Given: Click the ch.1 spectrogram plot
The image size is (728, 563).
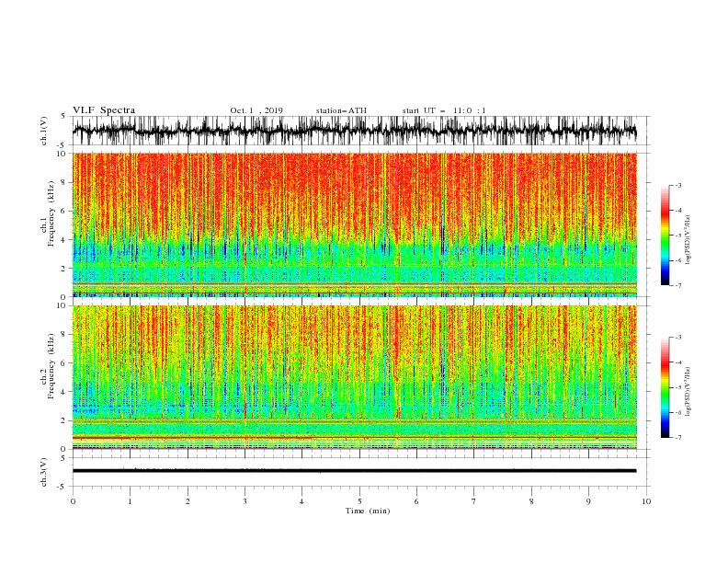Looking at the screenshot, I should [354, 224].
